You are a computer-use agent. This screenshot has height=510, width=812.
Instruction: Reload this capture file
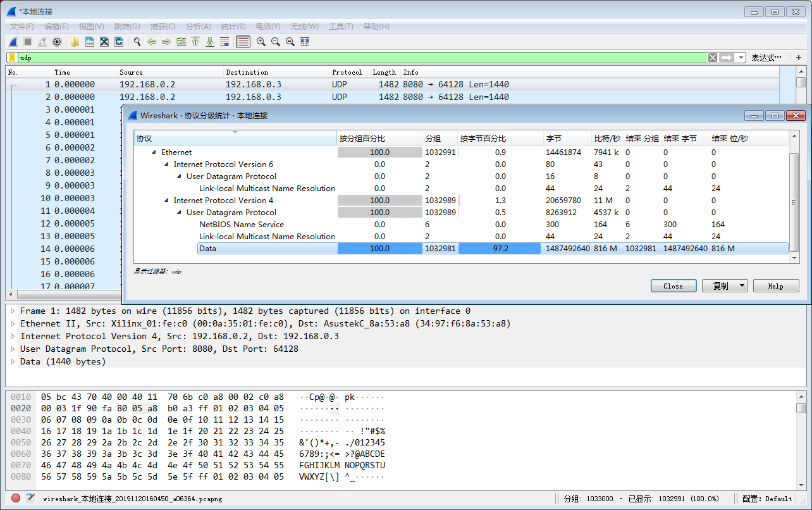[119, 42]
